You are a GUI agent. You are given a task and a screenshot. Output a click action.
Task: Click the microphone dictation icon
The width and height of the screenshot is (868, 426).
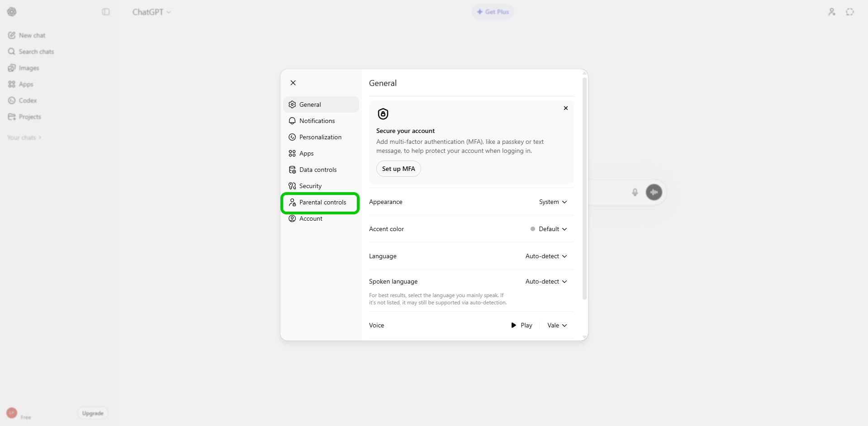(x=635, y=192)
